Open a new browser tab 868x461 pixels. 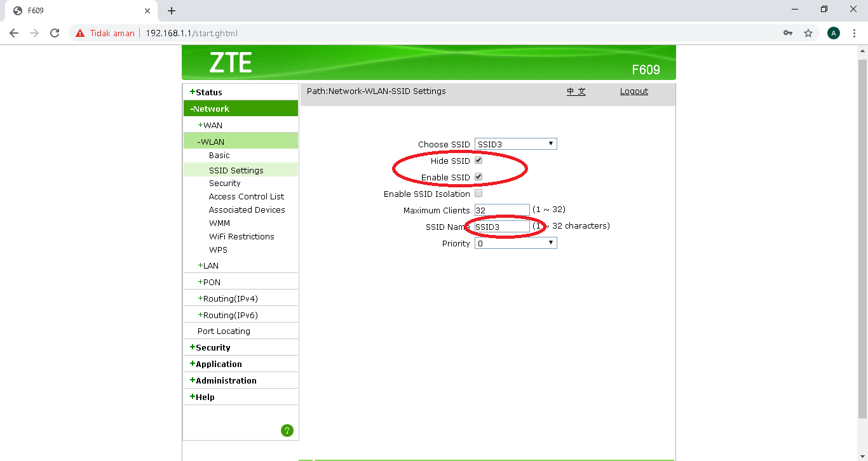point(172,11)
